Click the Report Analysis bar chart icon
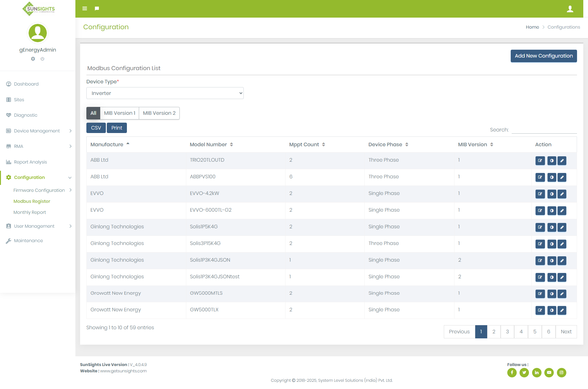Viewport: 588px width, 389px height. click(8, 162)
